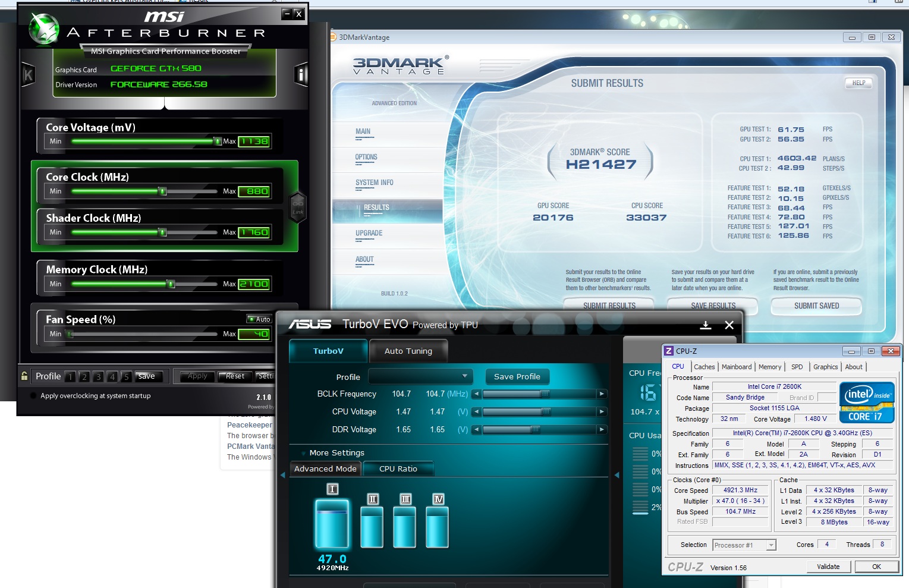The height and width of the screenshot is (588, 909).
Task: Click the Afterburner Reset button
Action: click(235, 376)
